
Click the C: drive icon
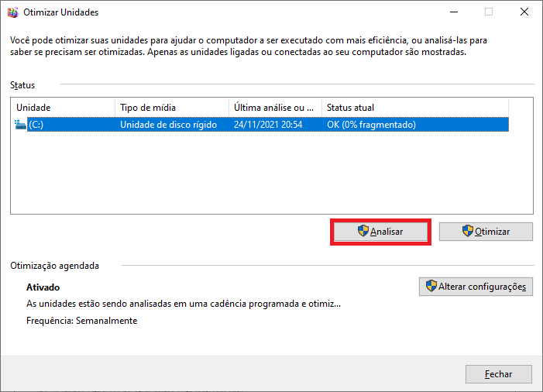pos(20,125)
